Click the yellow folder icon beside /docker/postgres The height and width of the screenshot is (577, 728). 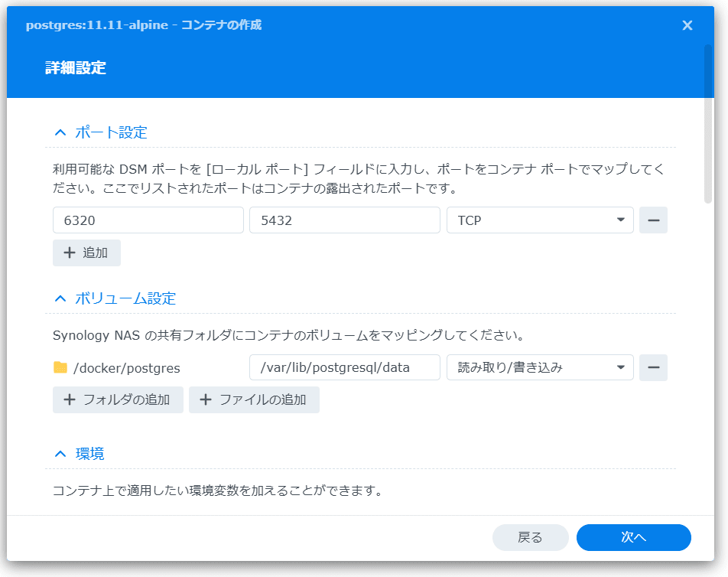[x=60, y=367]
